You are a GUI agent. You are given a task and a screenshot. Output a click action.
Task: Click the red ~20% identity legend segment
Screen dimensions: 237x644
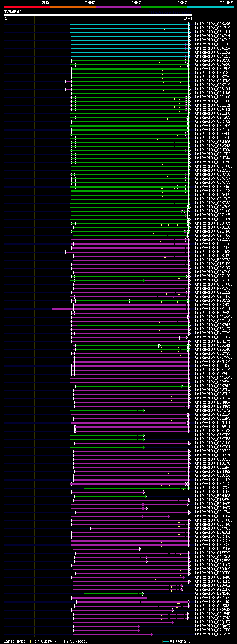click(27, 7)
